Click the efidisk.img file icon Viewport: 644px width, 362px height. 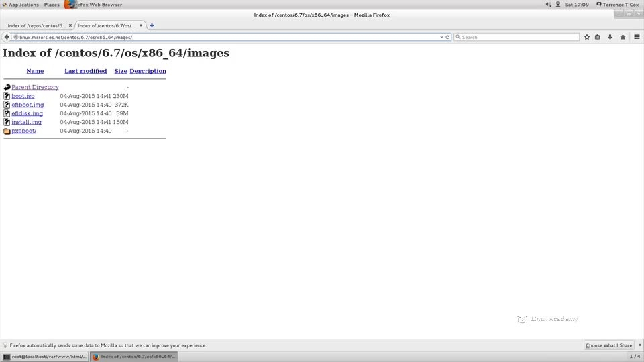7,113
